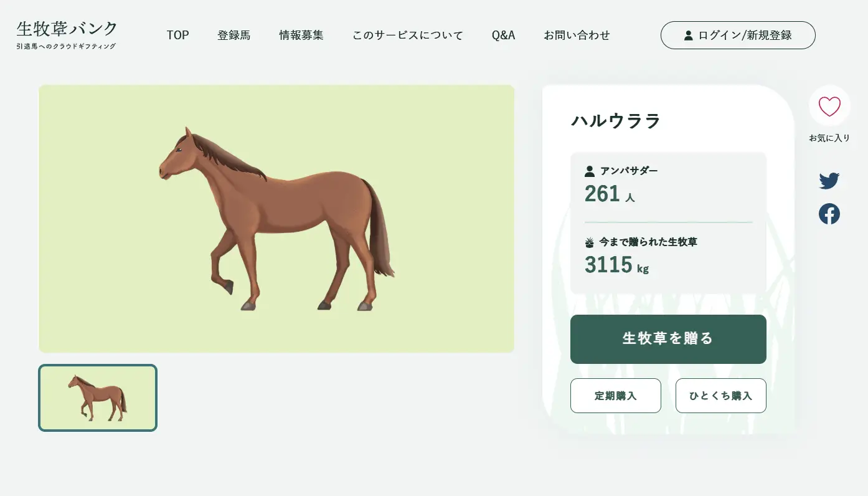Click the ambassador person icon
This screenshot has height=496, width=868.
pos(590,171)
